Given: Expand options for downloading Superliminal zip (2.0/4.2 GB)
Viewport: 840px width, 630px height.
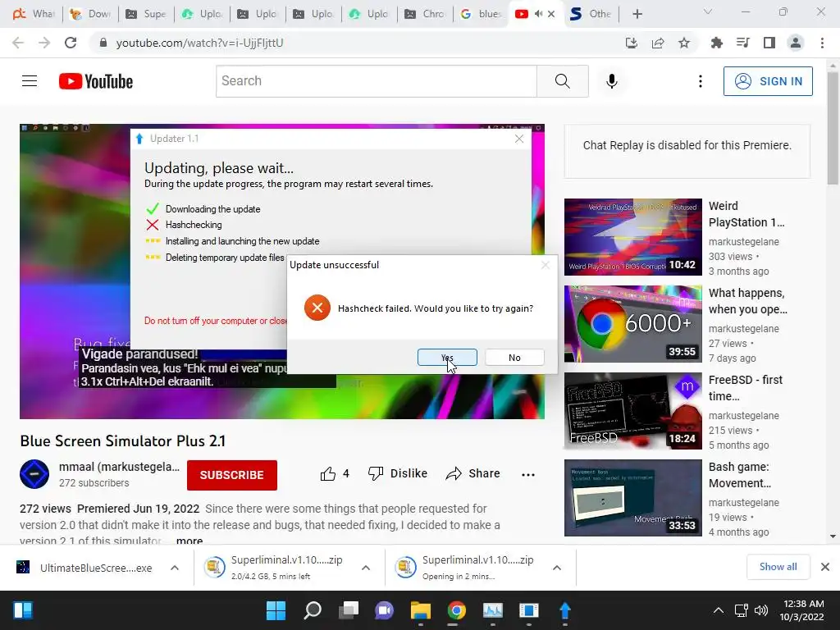Looking at the screenshot, I should coord(365,568).
